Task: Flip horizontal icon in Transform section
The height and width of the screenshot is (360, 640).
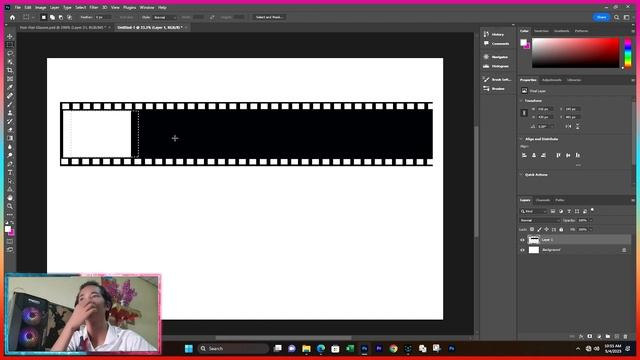Action: pos(568,127)
